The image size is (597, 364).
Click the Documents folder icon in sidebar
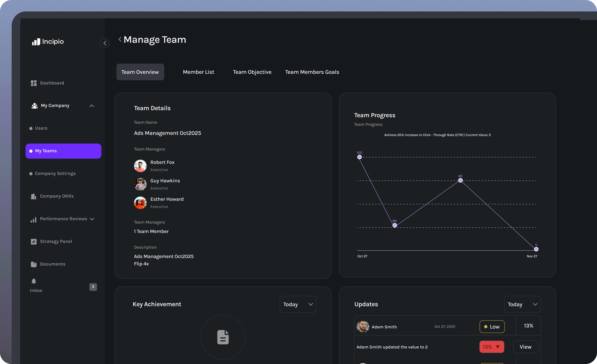[34, 264]
